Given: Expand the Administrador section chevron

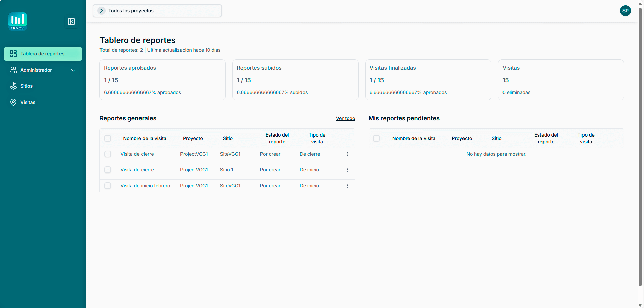Looking at the screenshot, I should [73, 70].
